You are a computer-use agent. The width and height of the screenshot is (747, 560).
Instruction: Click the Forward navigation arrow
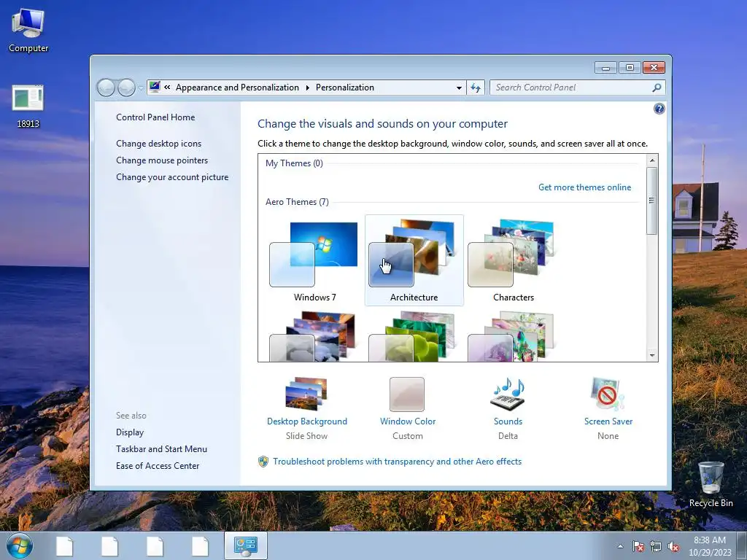(x=126, y=87)
